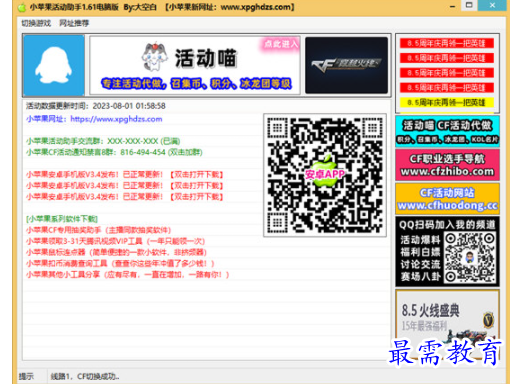Open CF活动网站 www.cfhuodong.cc banner
Viewport: 510px width, 384px height.
tap(447, 199)
